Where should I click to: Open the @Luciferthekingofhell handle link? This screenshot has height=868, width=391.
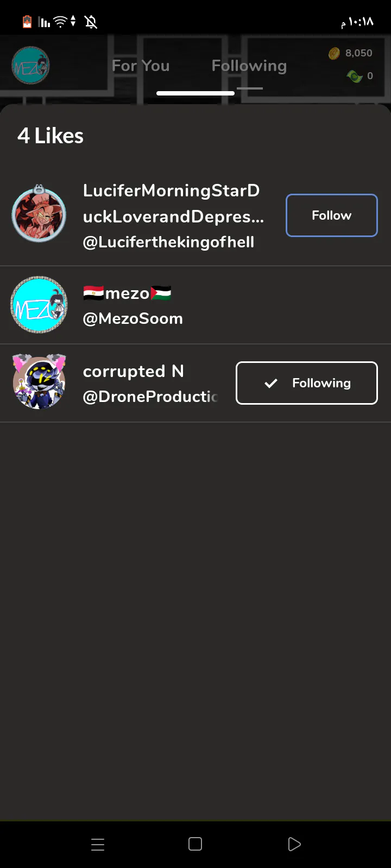point(168,242)
